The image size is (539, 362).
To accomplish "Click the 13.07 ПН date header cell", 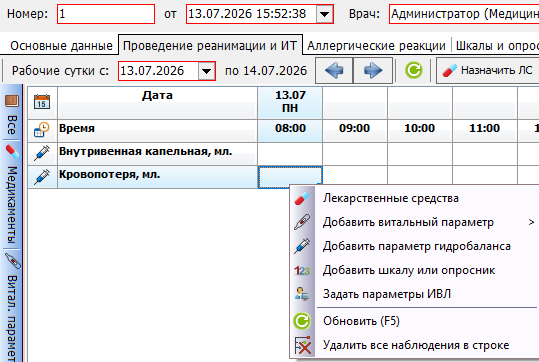I will pyautogui.click(x=290, y=102).
